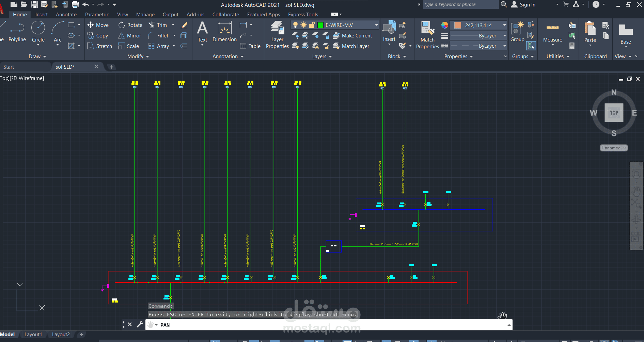Viewport: 644px width, 342px height.
Task: Click the Undo arrow
Action: click(x=85, y=4)
